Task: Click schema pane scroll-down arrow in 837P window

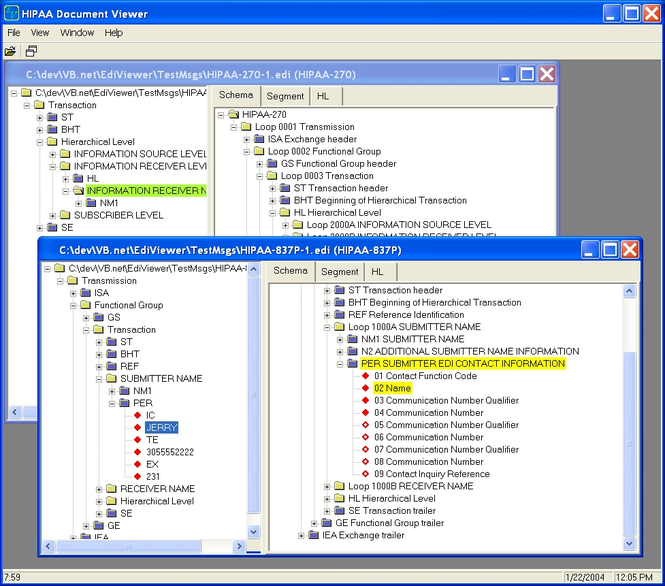Action: [629, 543]
